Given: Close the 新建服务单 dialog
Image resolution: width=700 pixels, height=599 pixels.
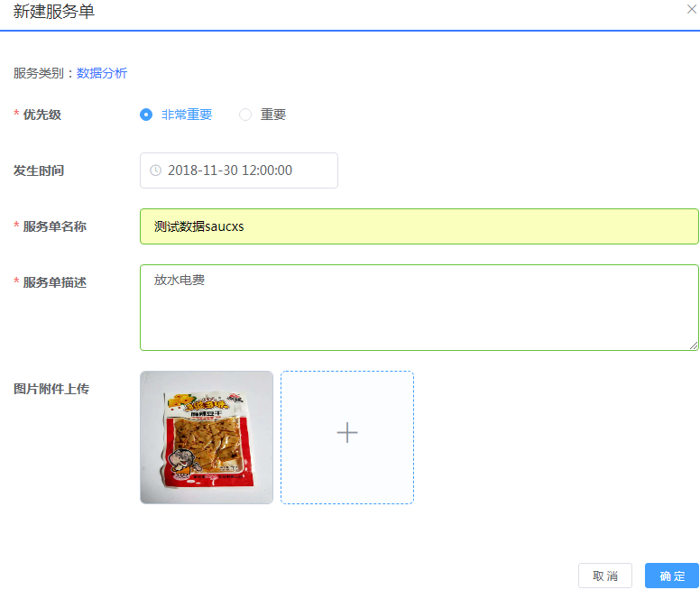Looking at the screenshot, I should [692, 9].
